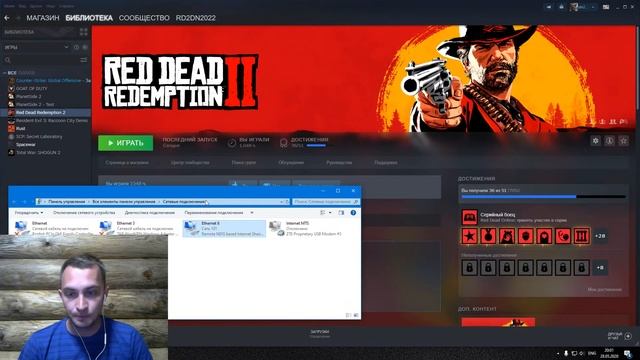Click the library search magnifier
This screenshot has width=640, height=360.
pos(8,60)
